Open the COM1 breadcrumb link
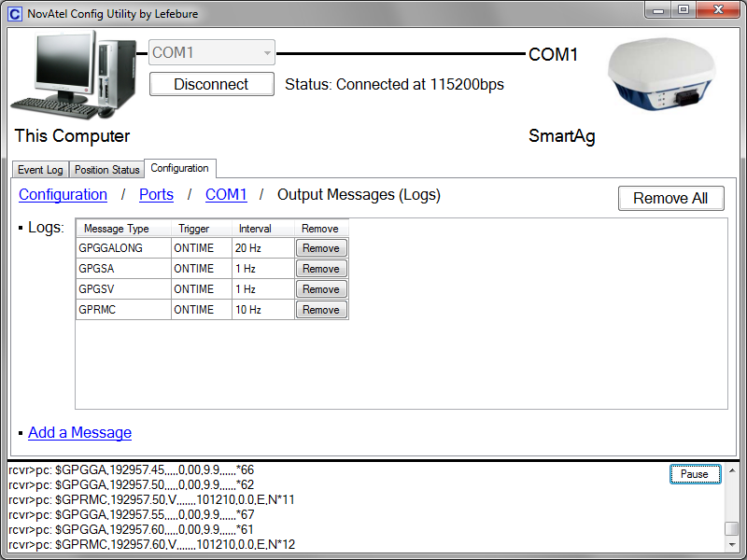This screenshot has width=747, height=560. pos(226,195)
